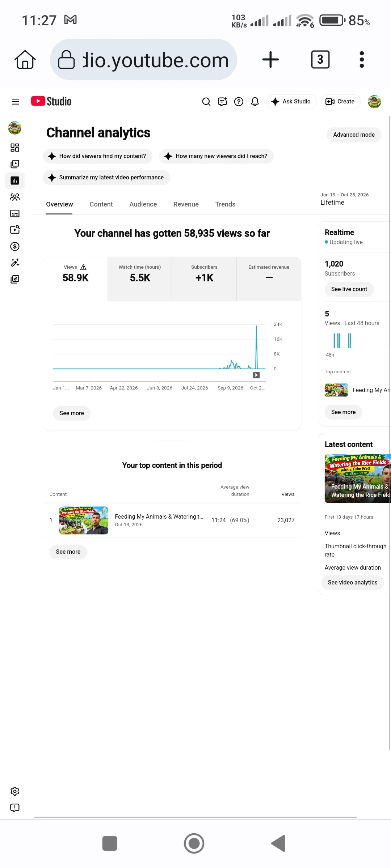The width and height of the screenshot is (391, 868).
Task: Open channel avatar in sidebar
Action: point(15,128)
